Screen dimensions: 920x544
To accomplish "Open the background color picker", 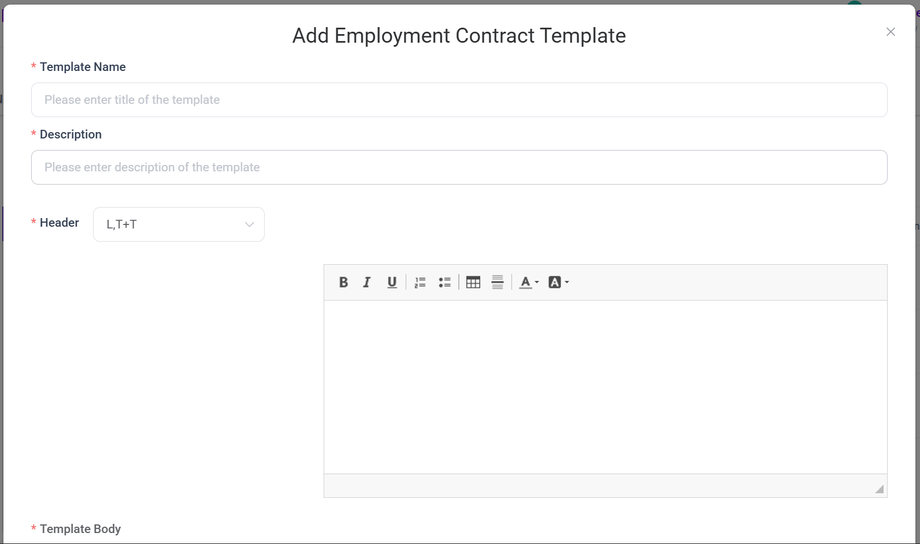I will 558,283.
